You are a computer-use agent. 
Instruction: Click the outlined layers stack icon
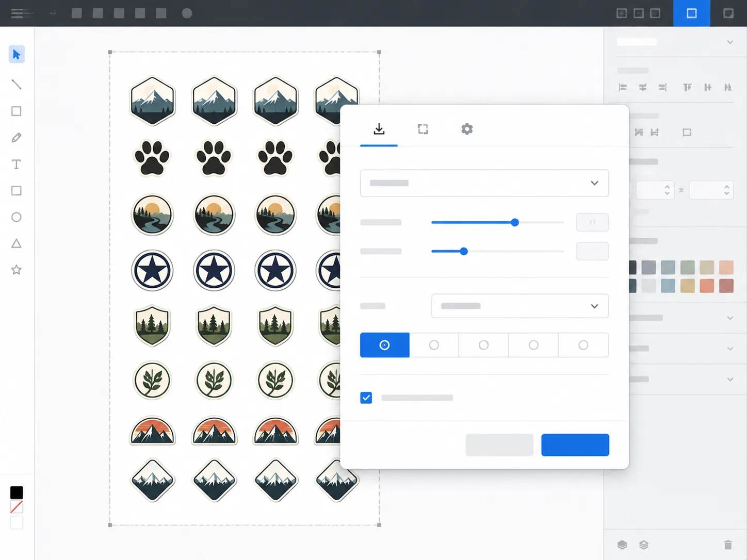(x=644, y=545)
